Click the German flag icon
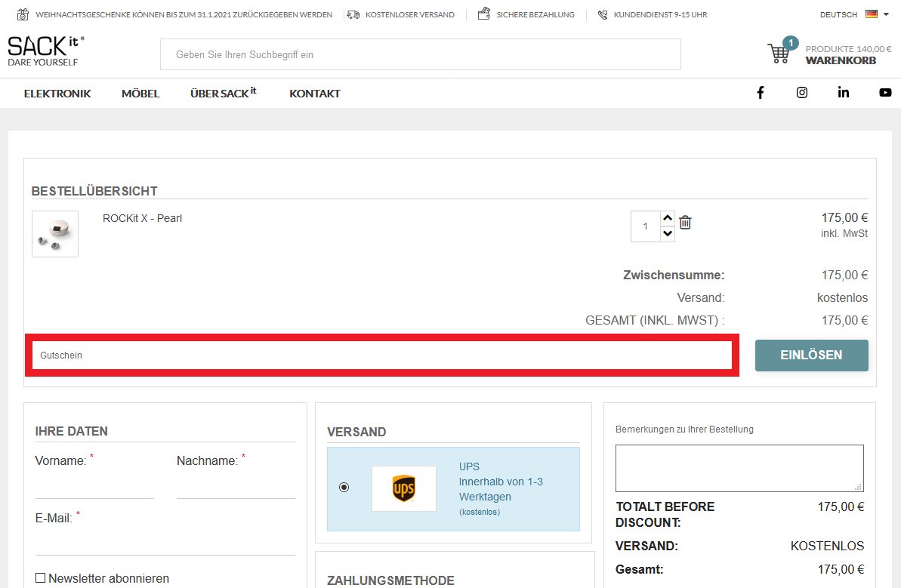 (x=872, y=14)
